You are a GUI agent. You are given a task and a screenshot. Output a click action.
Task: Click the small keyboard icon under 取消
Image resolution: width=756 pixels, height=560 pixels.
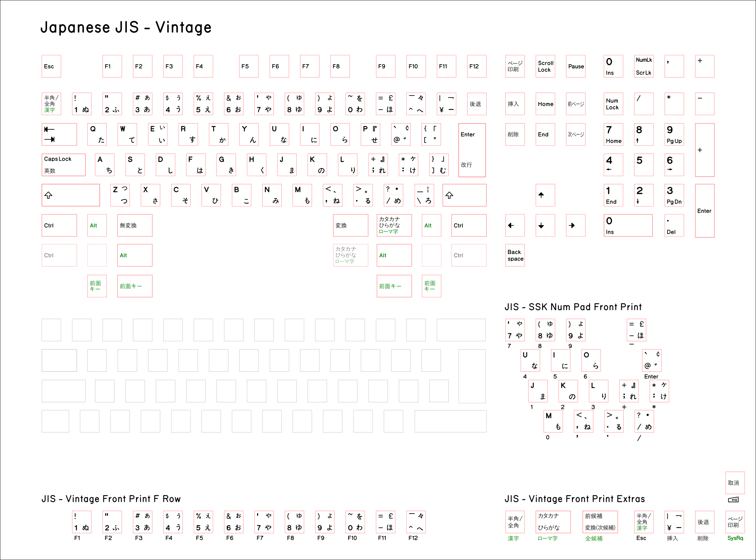(733, 500)
